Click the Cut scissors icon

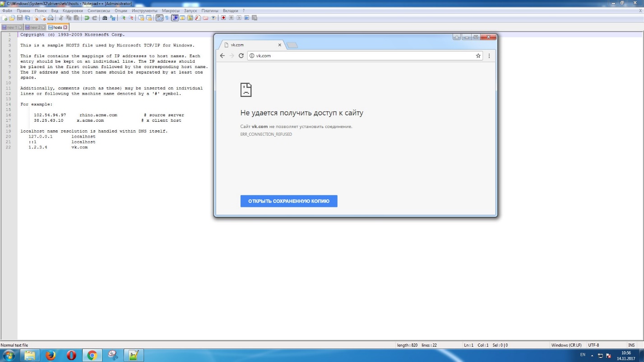[x=61, y=18]
